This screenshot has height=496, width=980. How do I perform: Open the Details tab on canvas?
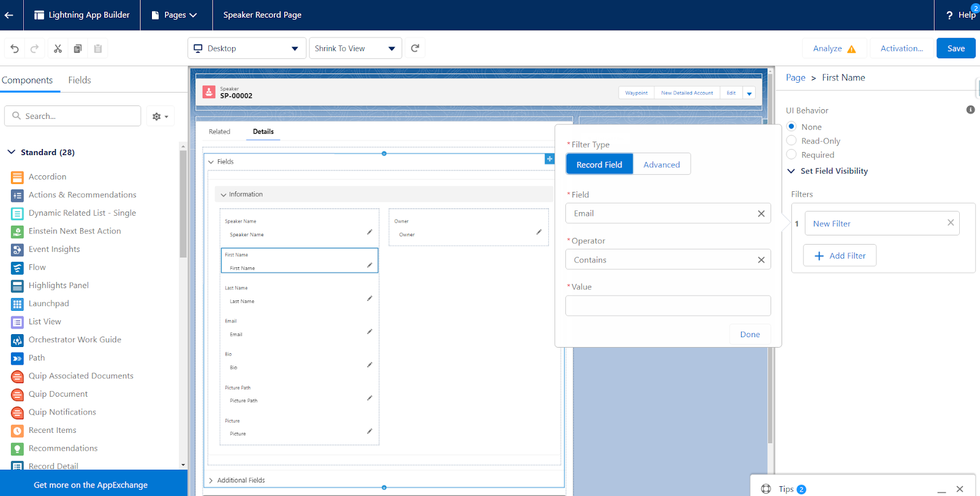(x=263, y=132)
